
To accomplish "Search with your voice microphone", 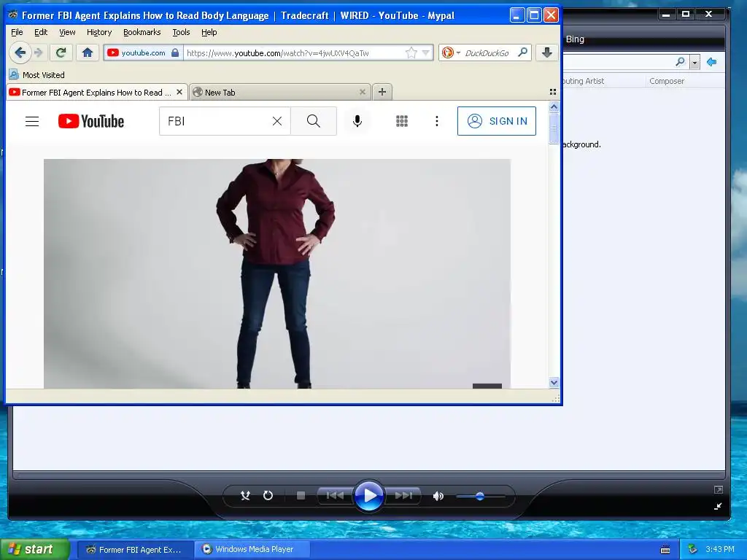I will 357,121.
